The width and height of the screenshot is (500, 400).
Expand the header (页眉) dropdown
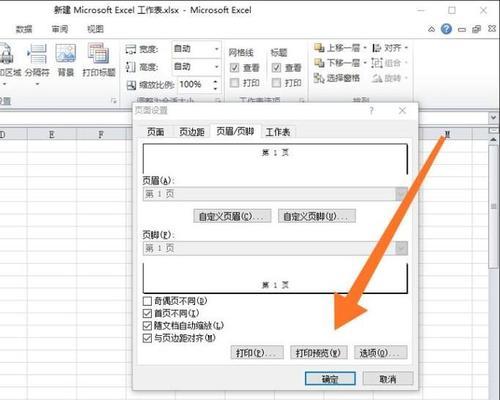pyautogui.click(x=402, y=194)
